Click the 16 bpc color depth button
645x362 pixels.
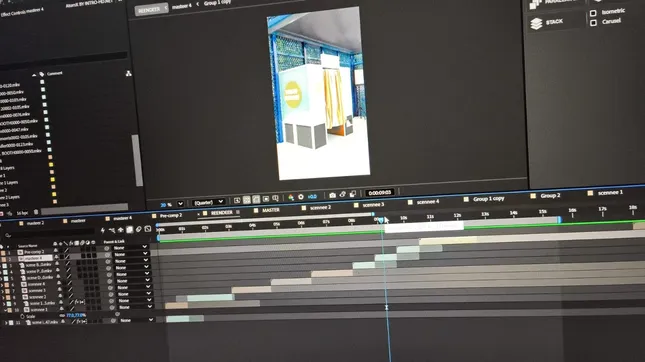(x=22, y=213)
